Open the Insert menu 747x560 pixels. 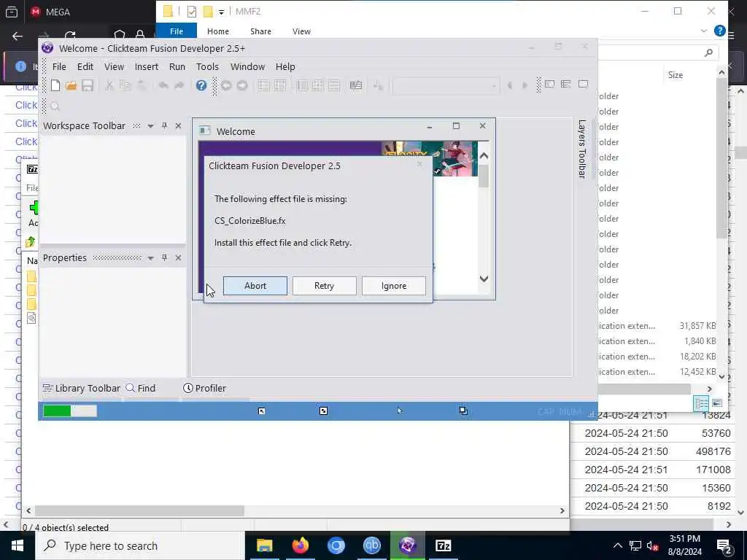[146, 66]
